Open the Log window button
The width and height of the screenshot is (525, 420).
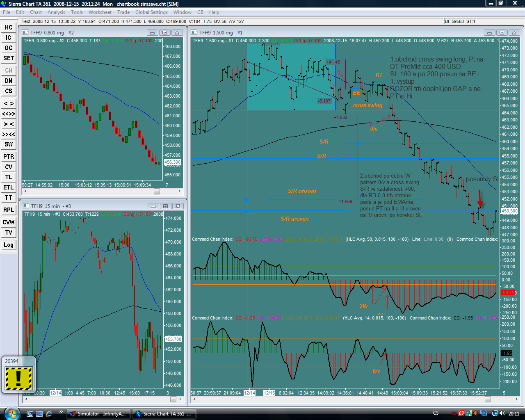9,245
